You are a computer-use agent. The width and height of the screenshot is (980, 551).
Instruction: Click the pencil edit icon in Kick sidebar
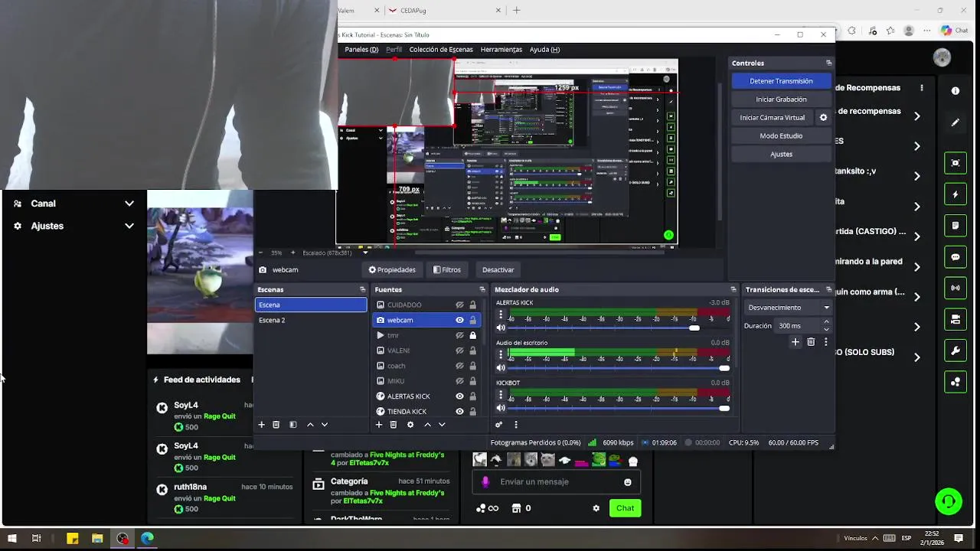(x=955, y=122)
